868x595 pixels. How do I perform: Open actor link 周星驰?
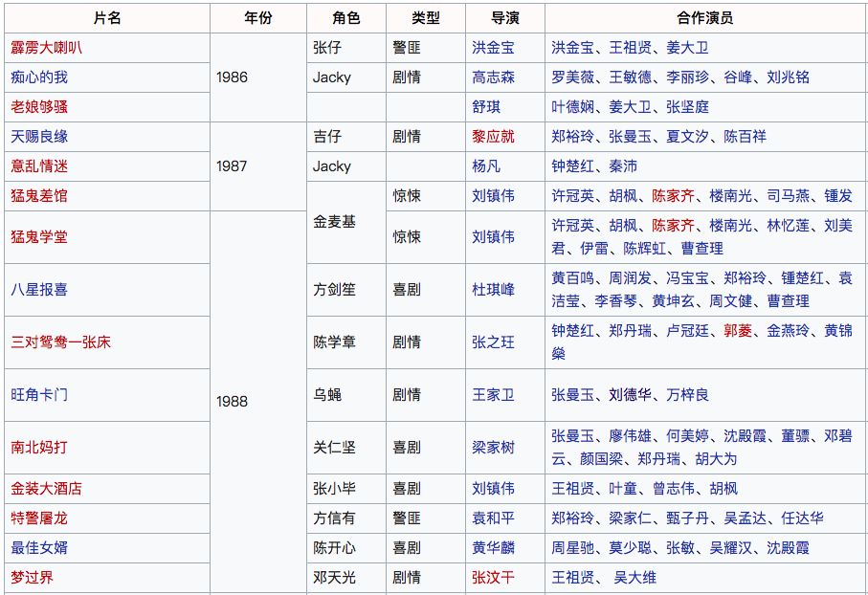click(572, 548)
